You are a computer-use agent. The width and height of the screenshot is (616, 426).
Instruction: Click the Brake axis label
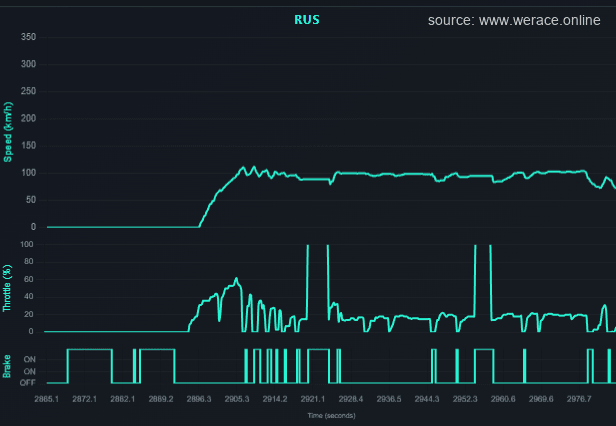9,366
